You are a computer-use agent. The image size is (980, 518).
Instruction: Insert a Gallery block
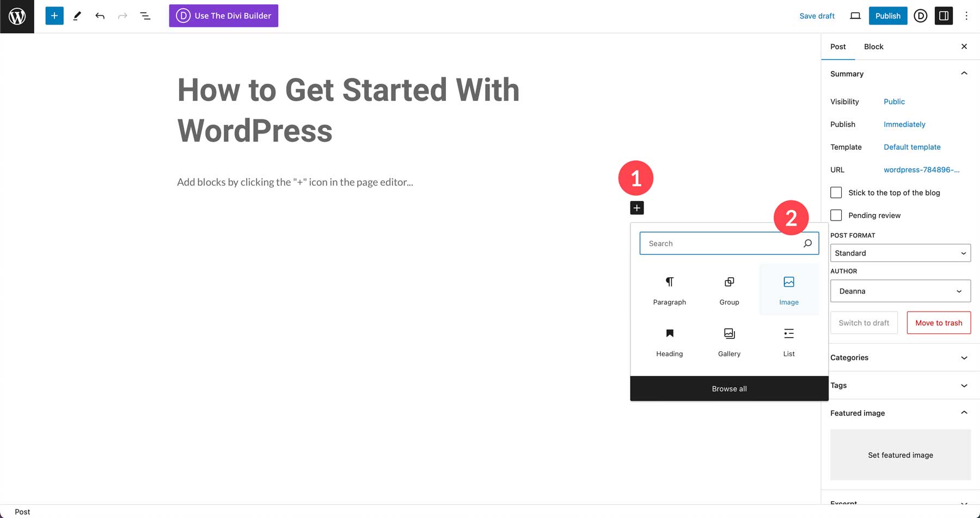[x=729, y=342]
